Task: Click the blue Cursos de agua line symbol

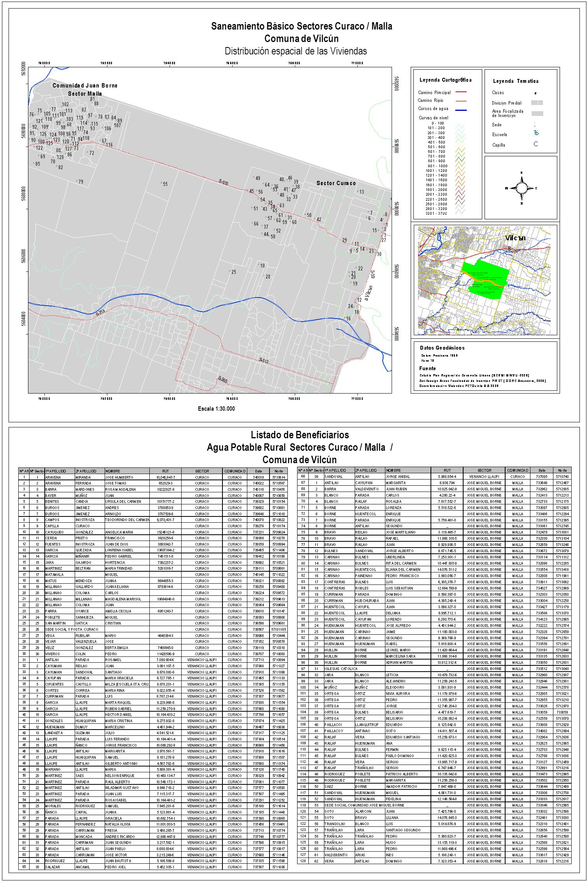Action: pyautogui.click(x=461, y=110)
